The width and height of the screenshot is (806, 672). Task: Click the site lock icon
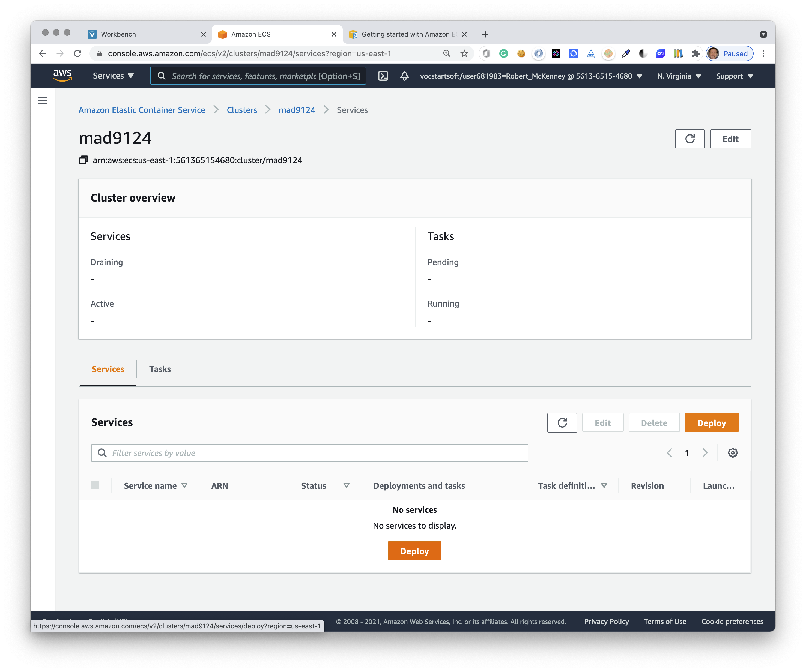(99, 54)
